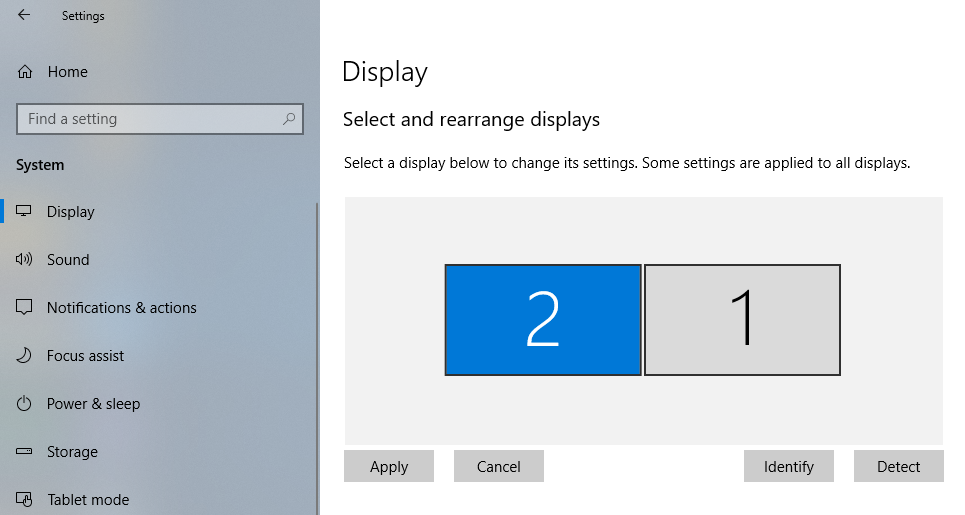Click the Power & sleep icon
The width and height of the screenshot is (965, 515).
tap(24, 404)
